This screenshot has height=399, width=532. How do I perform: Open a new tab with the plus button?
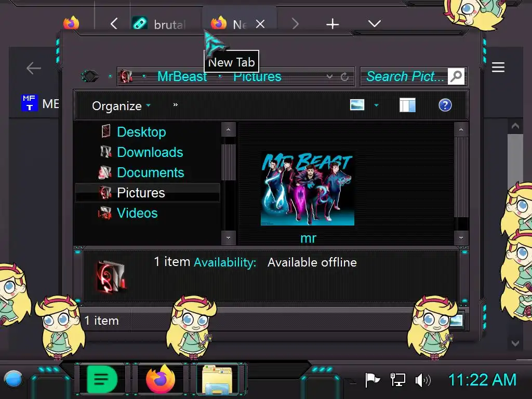point(332,24)
